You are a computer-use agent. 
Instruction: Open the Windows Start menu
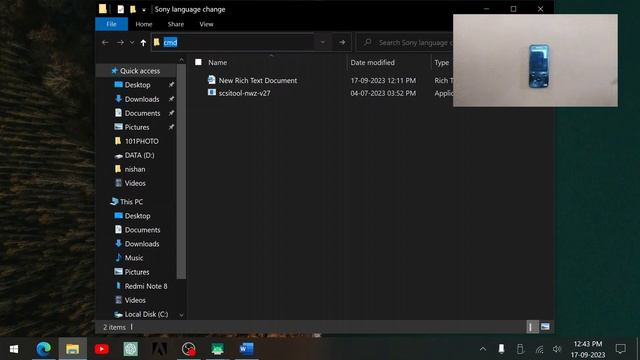pos(14,349)
